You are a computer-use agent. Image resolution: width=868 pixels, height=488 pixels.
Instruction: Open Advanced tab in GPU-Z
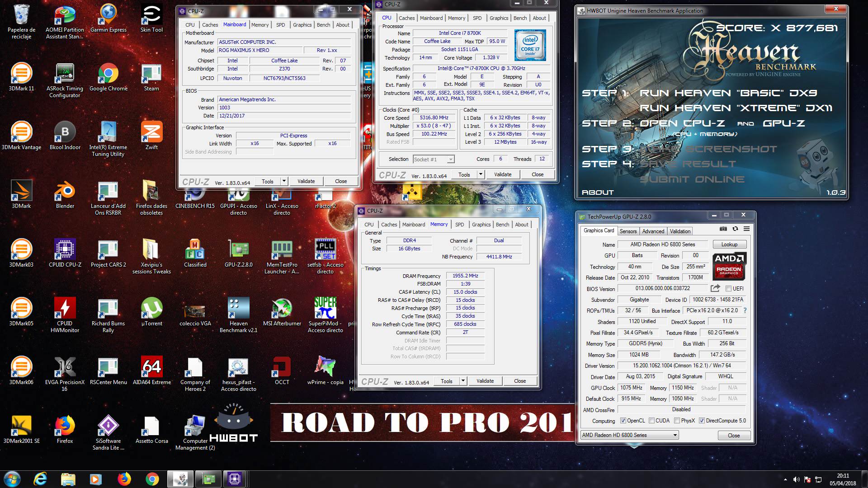[x=653, y=231]
